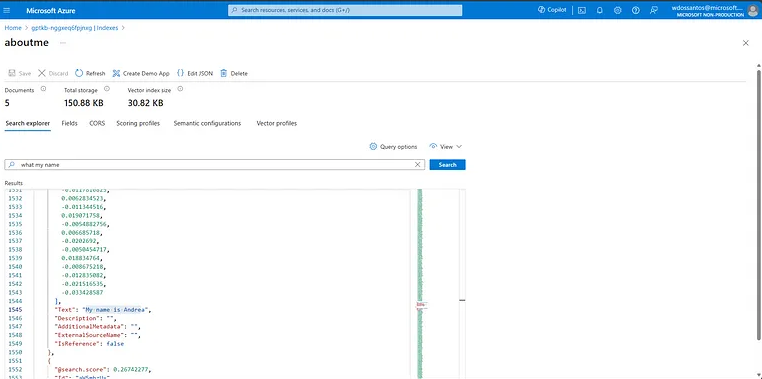Open portal settings gear
The height and width of the screenshot is (379, 762).
(618, 10)
